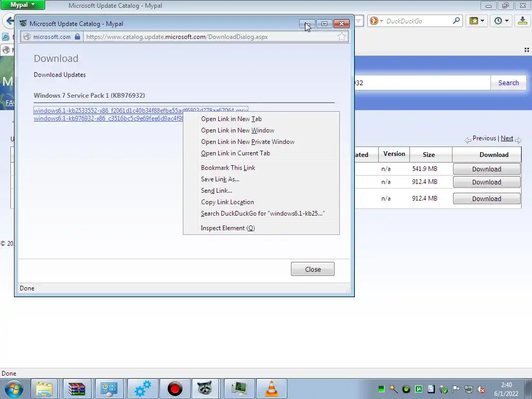Click the bookmark star in popup address bar
Image resolution: width=532 pixels, height=399 pixels.
pyautogui.click(x=342, y=37)
